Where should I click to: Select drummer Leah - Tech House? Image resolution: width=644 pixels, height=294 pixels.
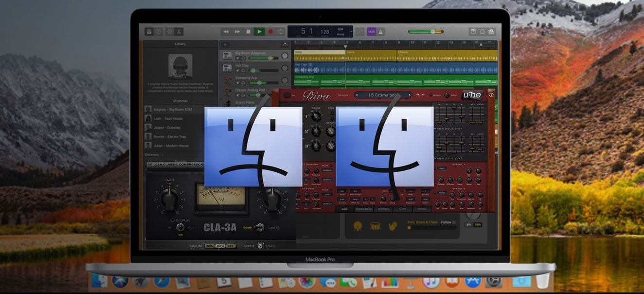168,118
